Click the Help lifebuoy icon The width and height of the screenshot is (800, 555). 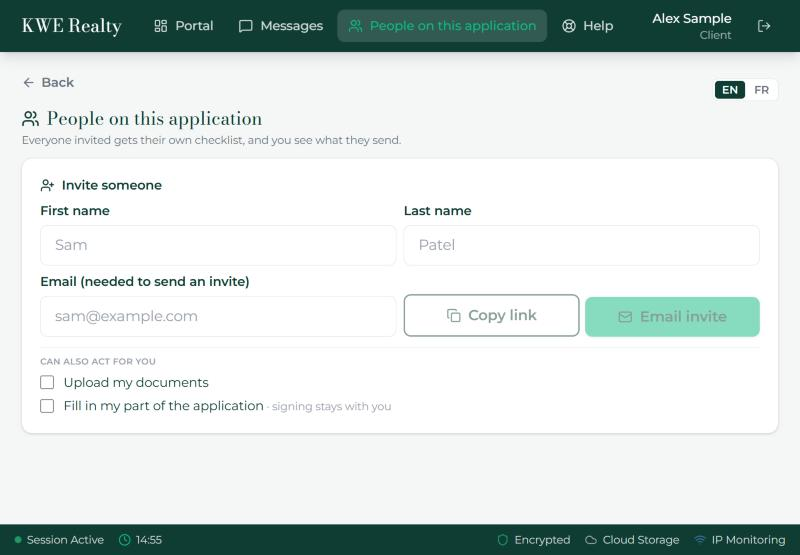coord(569,26)
